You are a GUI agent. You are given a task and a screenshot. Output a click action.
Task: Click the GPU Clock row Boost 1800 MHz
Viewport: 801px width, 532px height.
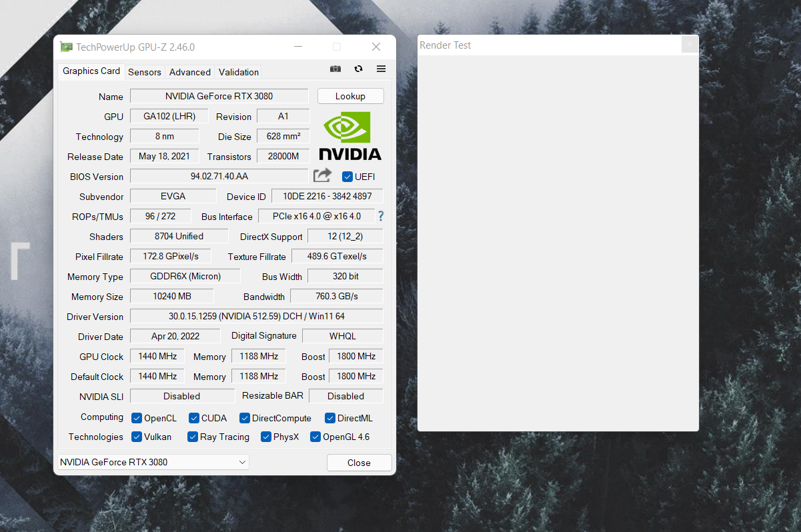(x=356, y=356)
